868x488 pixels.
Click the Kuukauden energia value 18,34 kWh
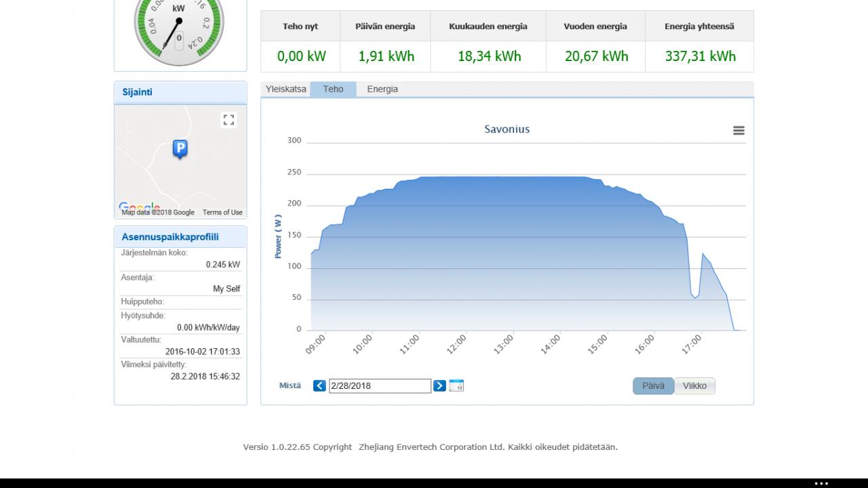pyautogui.click(x=489, y=56)
